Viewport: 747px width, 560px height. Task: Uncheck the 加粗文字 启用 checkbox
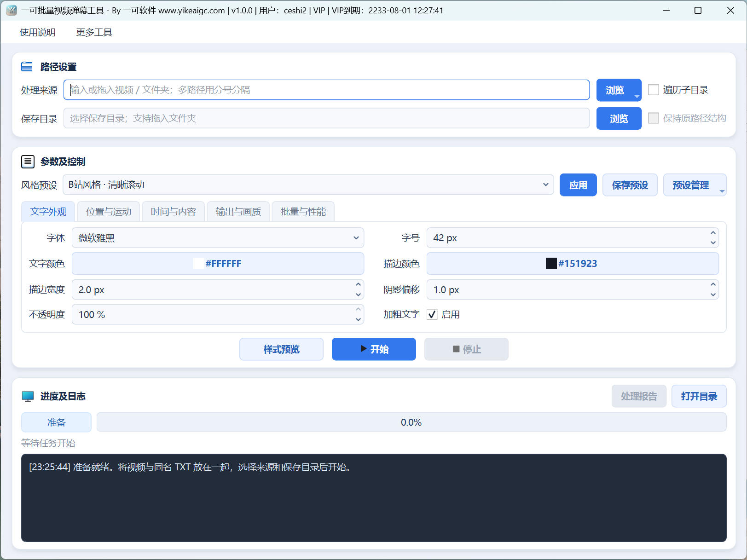point(432,314)
